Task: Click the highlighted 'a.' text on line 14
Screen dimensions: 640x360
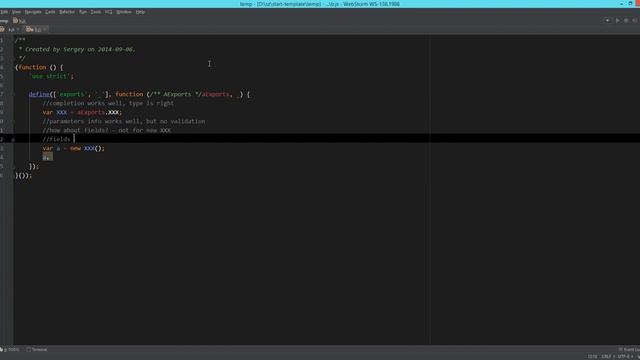Action: coord(47,157)
